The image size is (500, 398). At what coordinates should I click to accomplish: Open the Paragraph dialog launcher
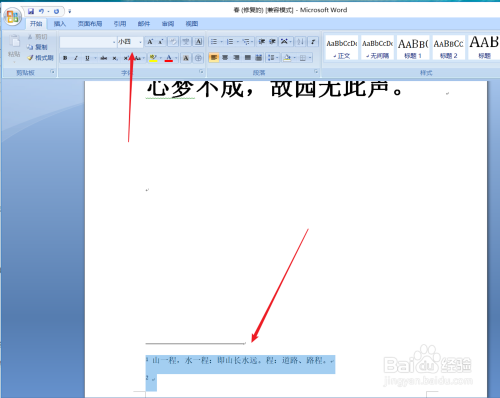pyautogui.click(x=316, y=72)
